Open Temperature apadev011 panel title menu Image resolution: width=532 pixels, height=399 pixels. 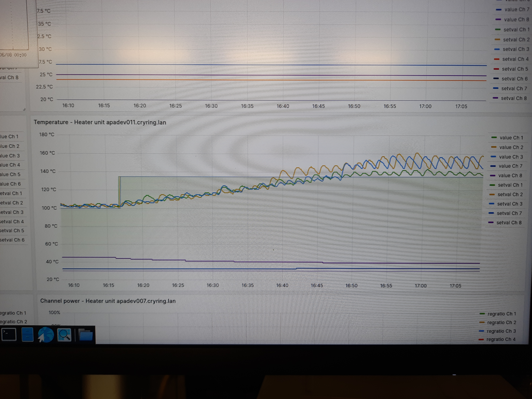[x=100, y=122]
